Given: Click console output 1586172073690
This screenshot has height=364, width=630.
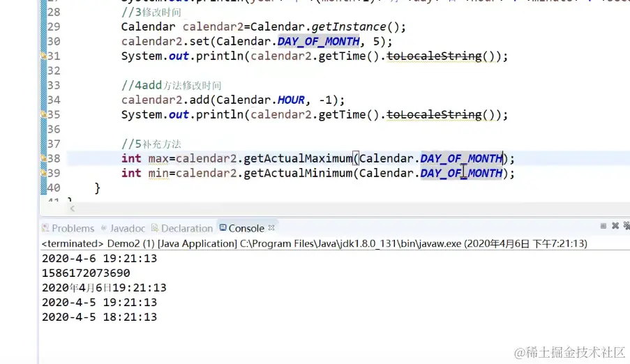Looking at the screenshot, I should click(x=86, y=273).
